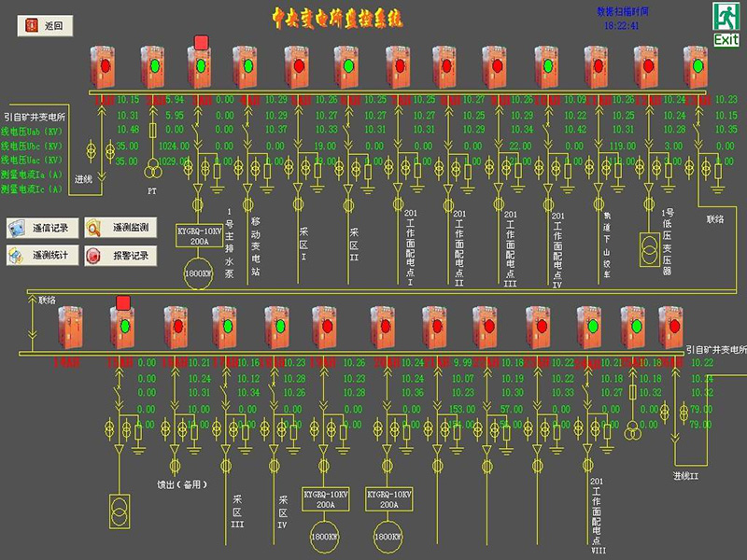Select the 16AH switchgear cabinet
This screenshot has width=747, height=560.
[x=176, y=328]
